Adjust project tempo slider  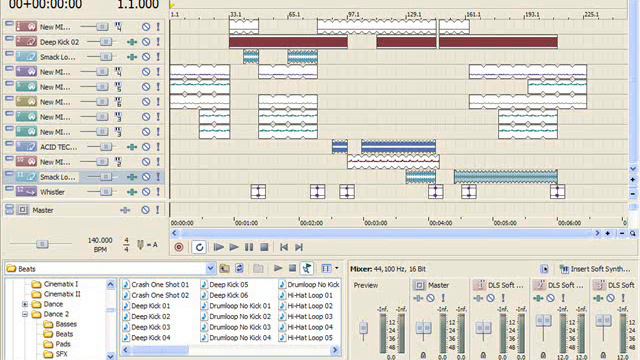pos(42,244)
